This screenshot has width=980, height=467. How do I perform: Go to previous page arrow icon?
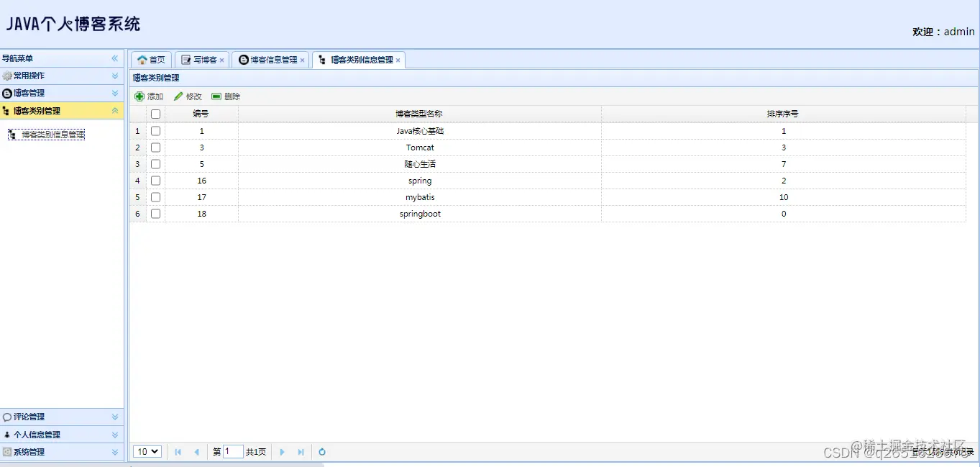click(196, 452)
